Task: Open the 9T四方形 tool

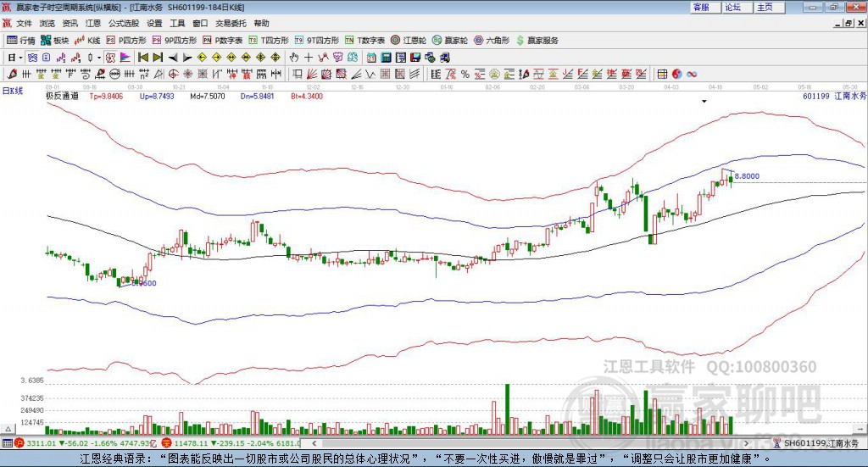Action: click(x=317, y=41)
